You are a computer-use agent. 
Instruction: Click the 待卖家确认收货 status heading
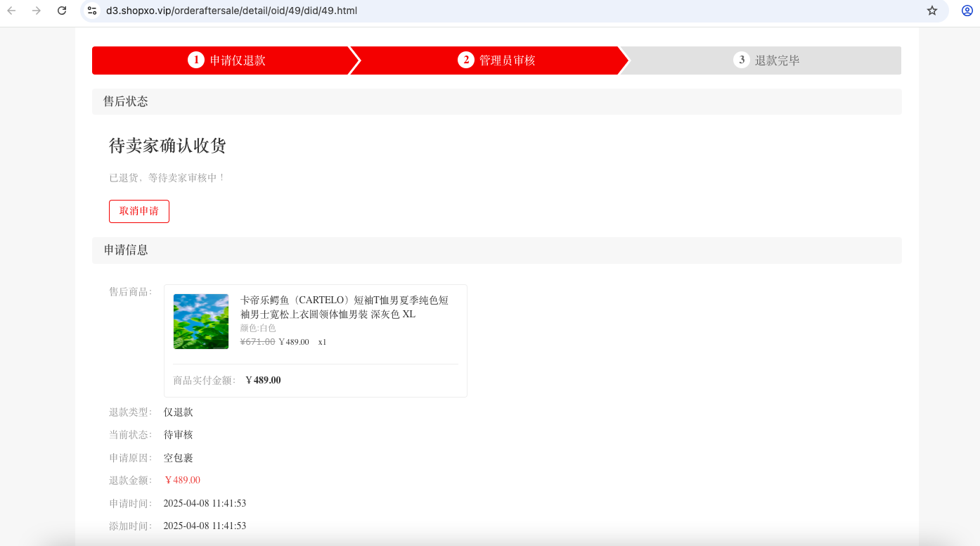click(167, 146)
